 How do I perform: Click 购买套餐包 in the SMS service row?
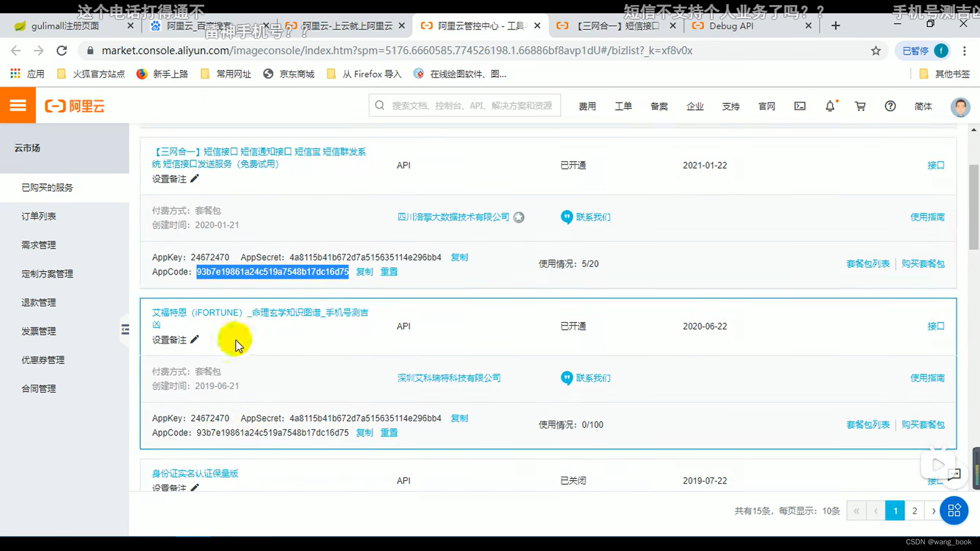923,264
